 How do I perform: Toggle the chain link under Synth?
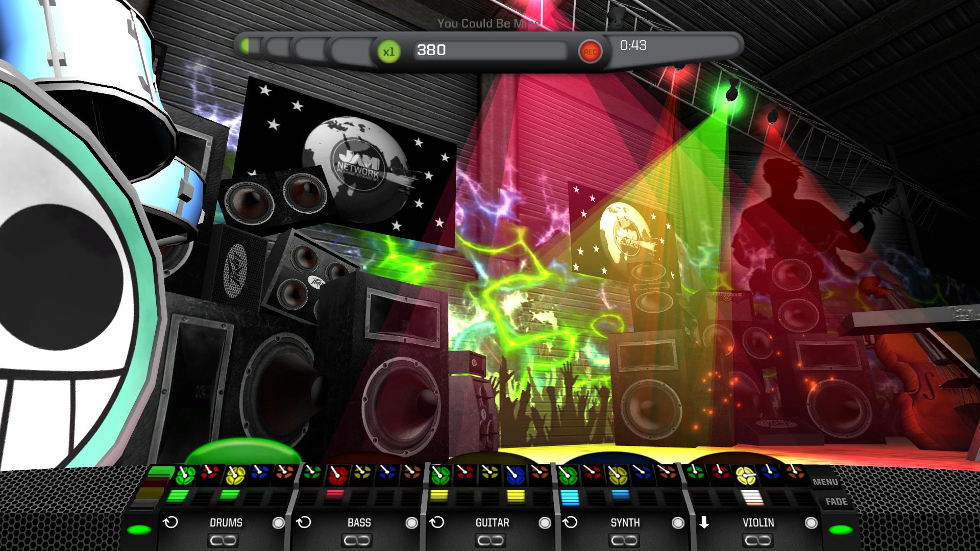point(623,540)
